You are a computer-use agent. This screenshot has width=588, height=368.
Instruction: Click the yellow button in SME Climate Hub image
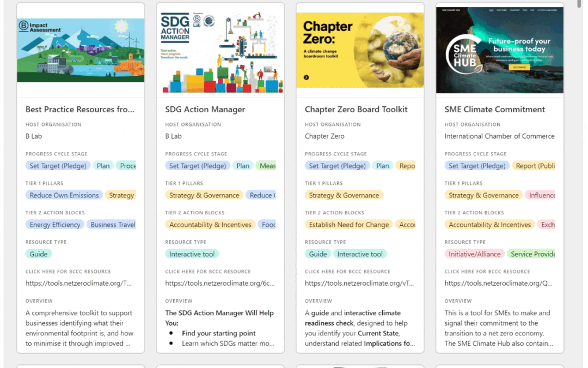[x=519, y=68]
